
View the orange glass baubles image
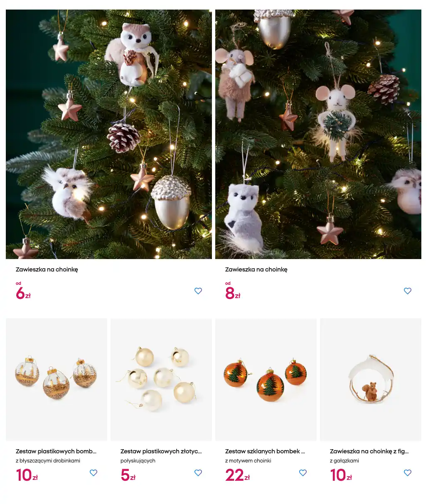(266, 379)
